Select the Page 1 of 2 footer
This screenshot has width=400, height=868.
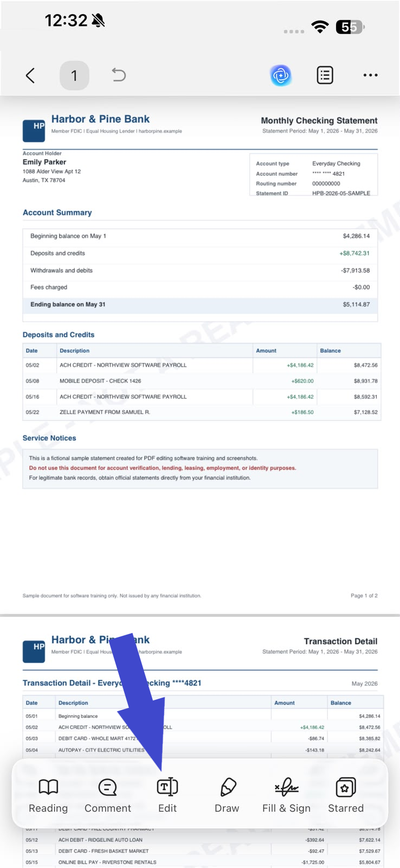(364, 596)
